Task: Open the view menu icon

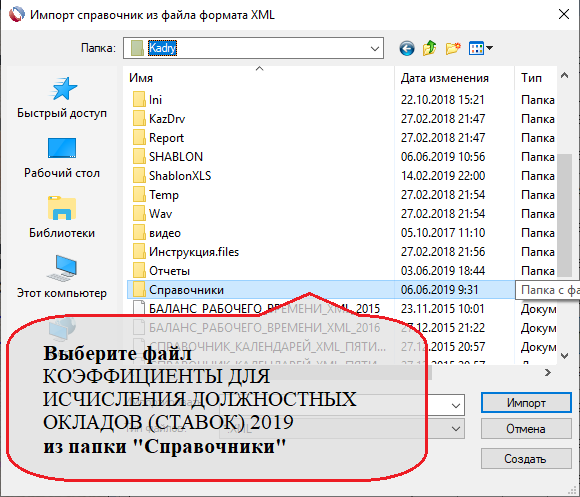Action: pyautogui.click(x=480, y=48)
